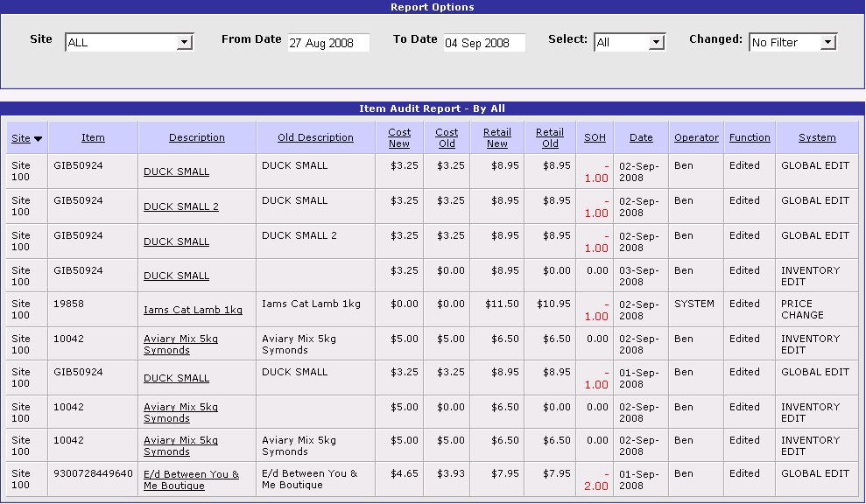
Task: Sort by the System column header
Action: coord(817,137)
